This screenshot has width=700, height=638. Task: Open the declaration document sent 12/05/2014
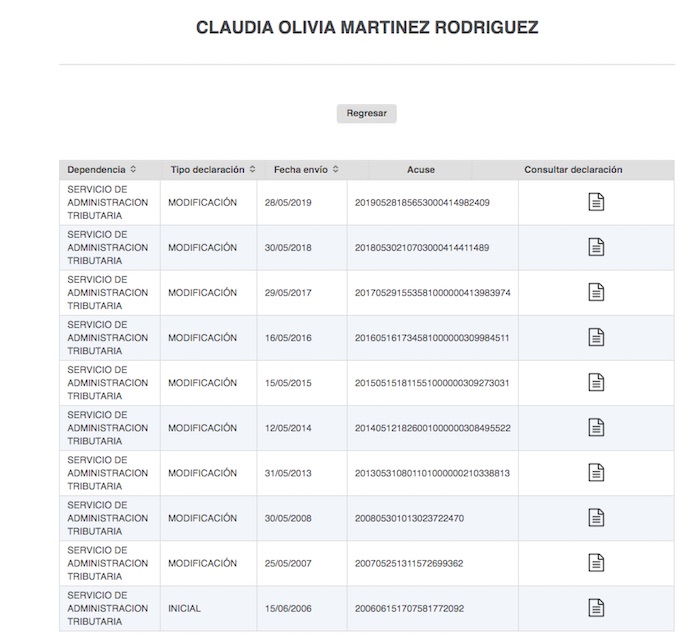click(x=596, y=428)
